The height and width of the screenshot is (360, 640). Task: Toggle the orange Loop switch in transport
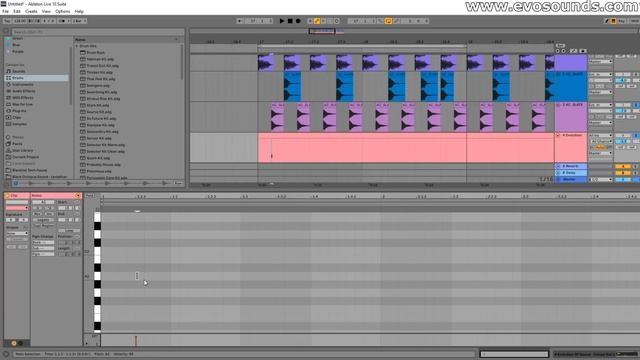(388, 21)
